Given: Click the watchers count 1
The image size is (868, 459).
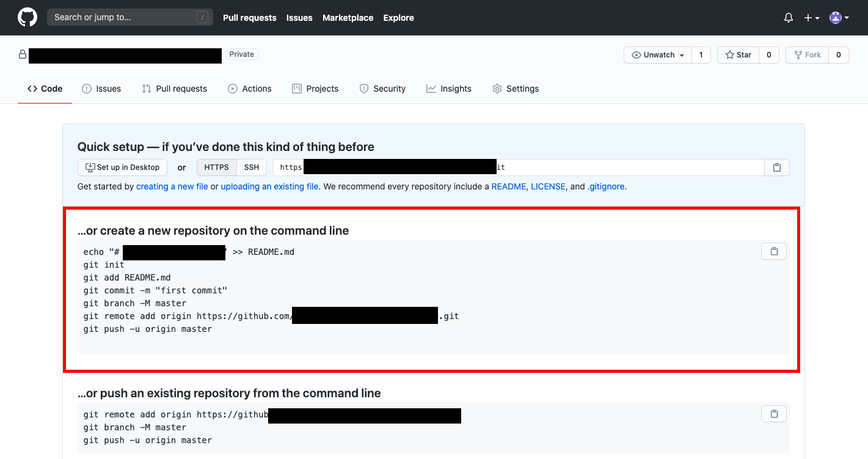Looking at the screenshot, I should [701, 55].
